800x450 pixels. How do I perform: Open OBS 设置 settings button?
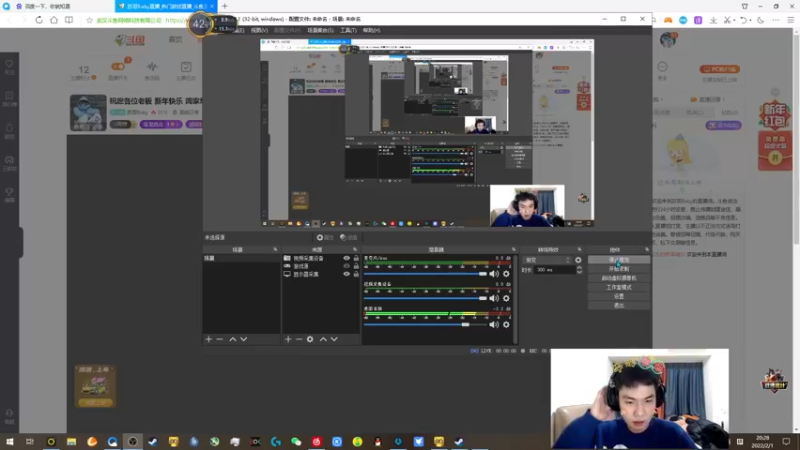(x=619, y=296)
